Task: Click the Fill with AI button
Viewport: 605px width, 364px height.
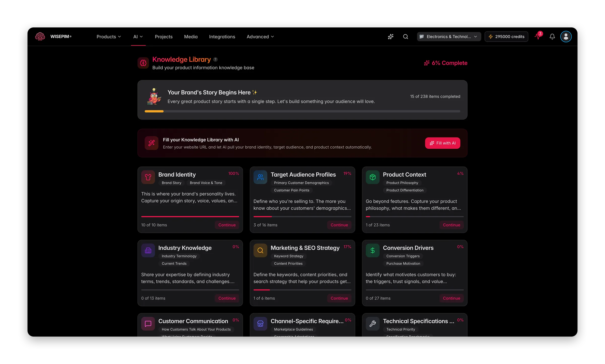Action: 442,143
